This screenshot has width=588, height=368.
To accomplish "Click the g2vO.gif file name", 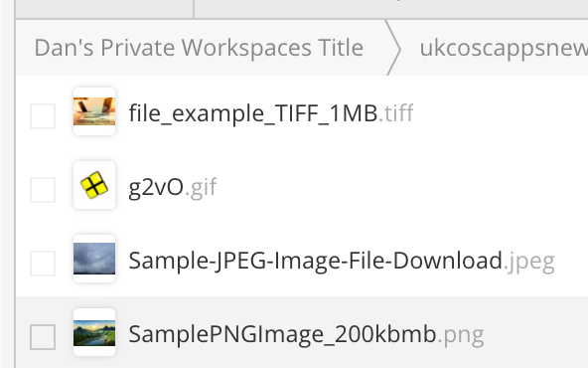I will [173, 187].
